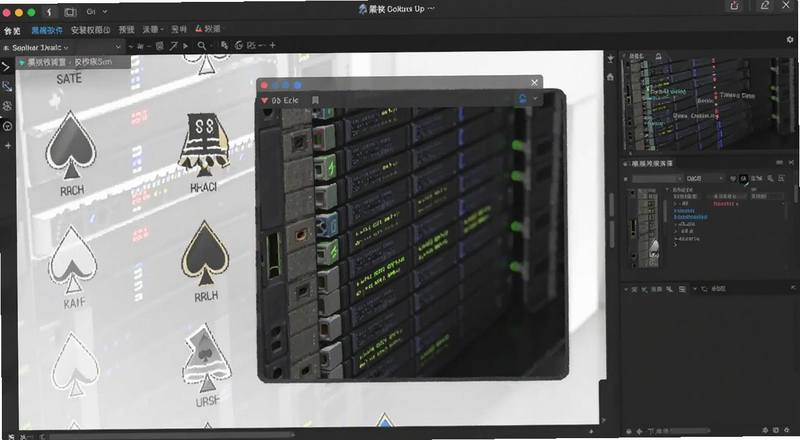This screenshot has width=800, height=440.
Task: Click the flower-shaped icon in left sidebar
Action: pyautogui.click(x=7, y=106)
